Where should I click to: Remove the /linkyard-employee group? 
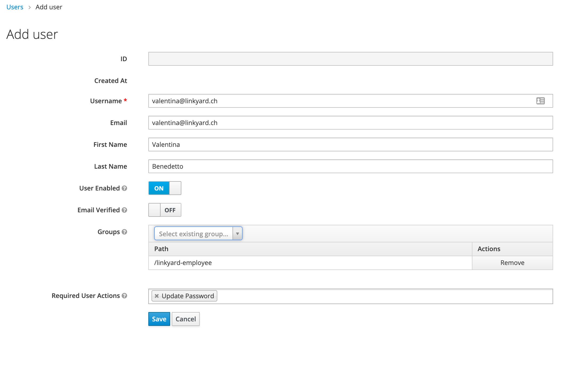click(x=512, y=263)
